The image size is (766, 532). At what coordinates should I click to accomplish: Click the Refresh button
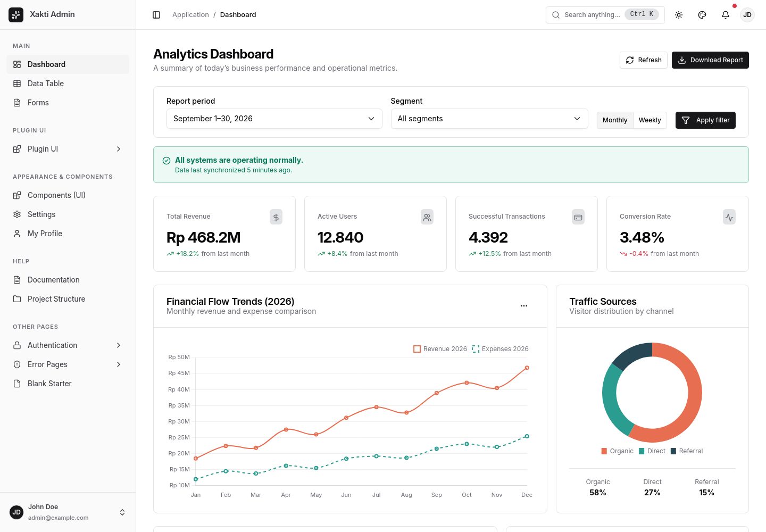coord(644,60)
